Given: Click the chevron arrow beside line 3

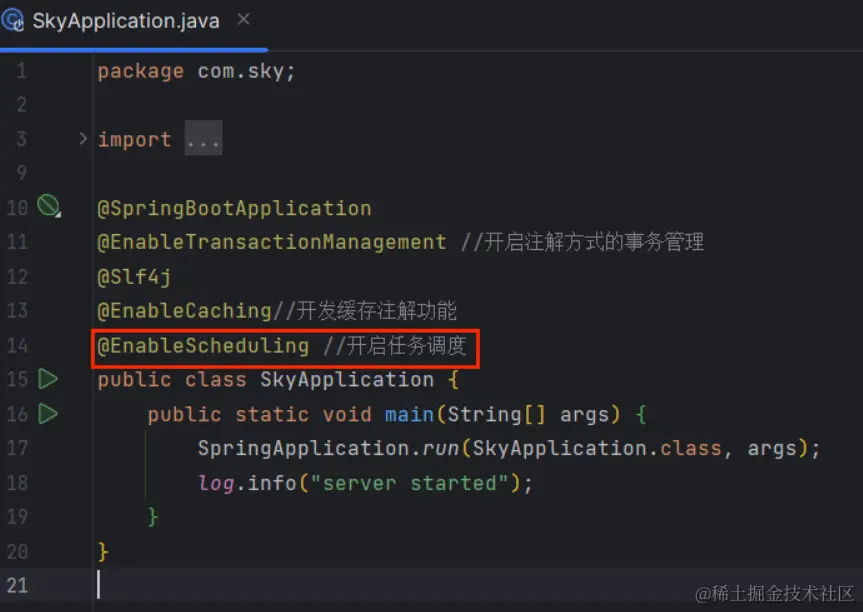Looking at the screenshot, I should [81, 139].
